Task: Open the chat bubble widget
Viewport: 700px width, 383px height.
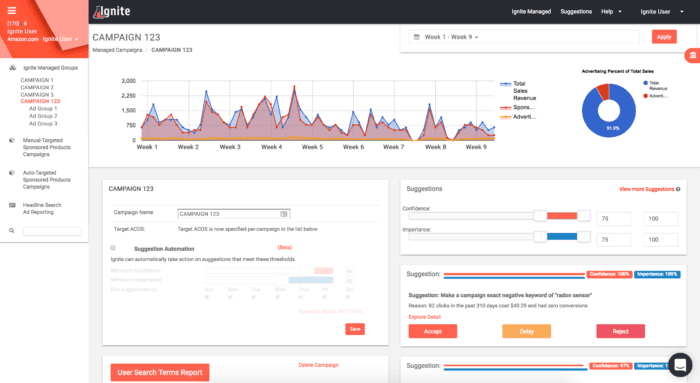Action: click(680, 364)
